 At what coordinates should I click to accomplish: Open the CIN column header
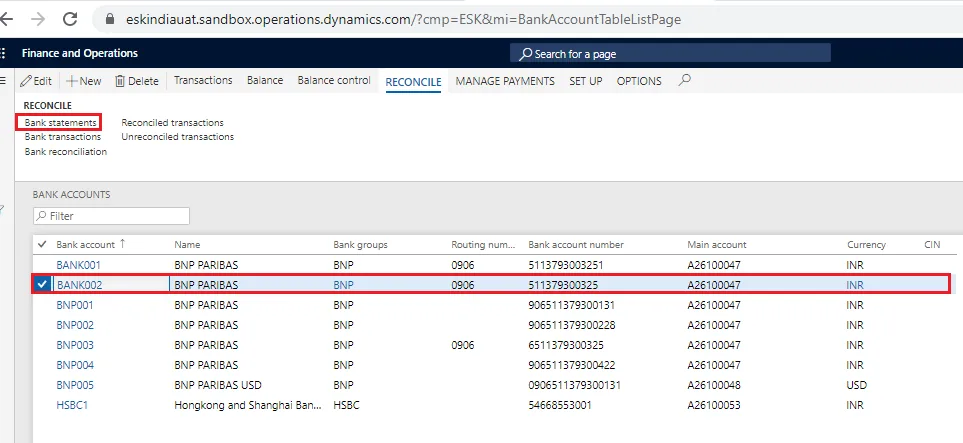[x=932, y=245]
